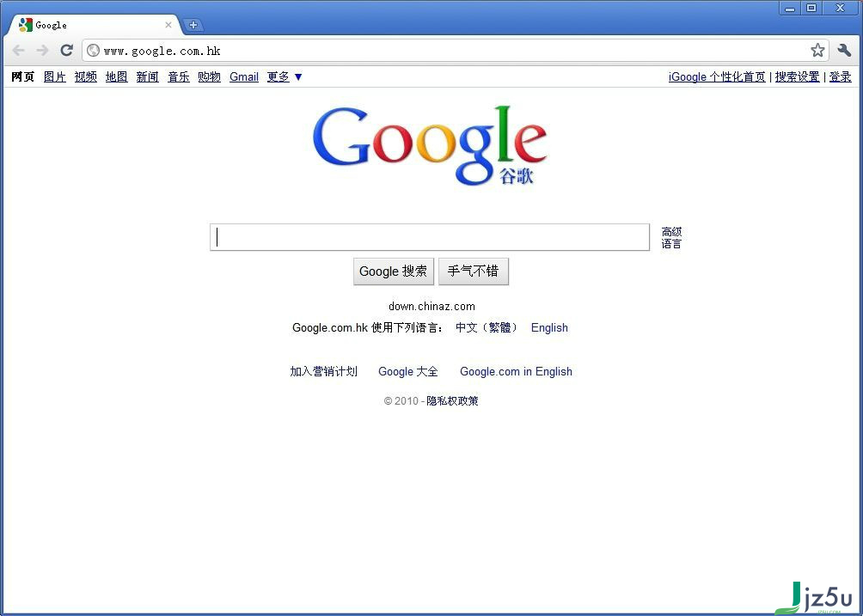Open the 购物 shopping link
This screenshot has height=616, width=863.
209,77
